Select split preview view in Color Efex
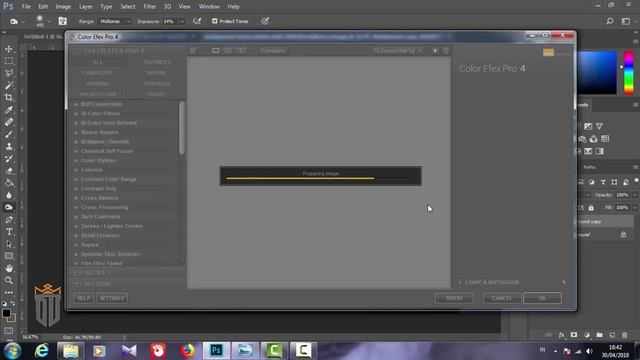This screenshot has height=360, width=640. (229, 51)
